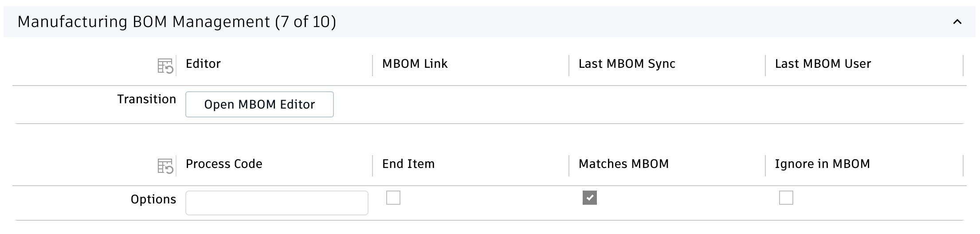Collapse the Manufacturing BOM Management section

pos(957,22)
